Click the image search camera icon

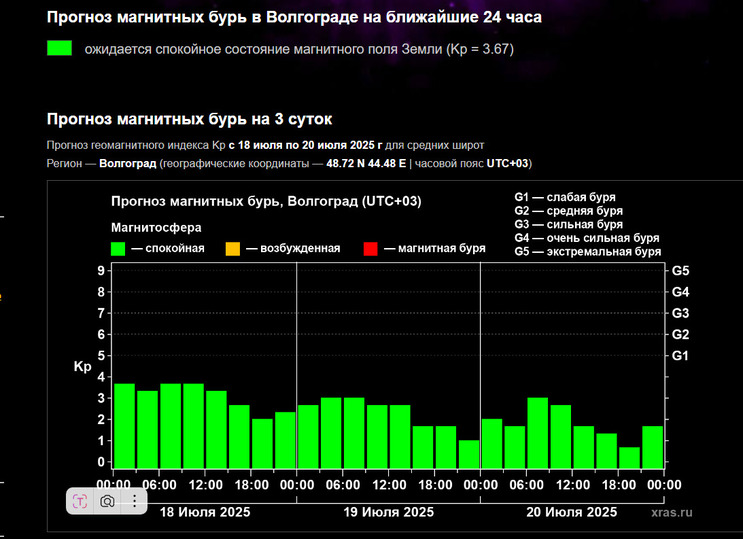click(x=106, y=501)
